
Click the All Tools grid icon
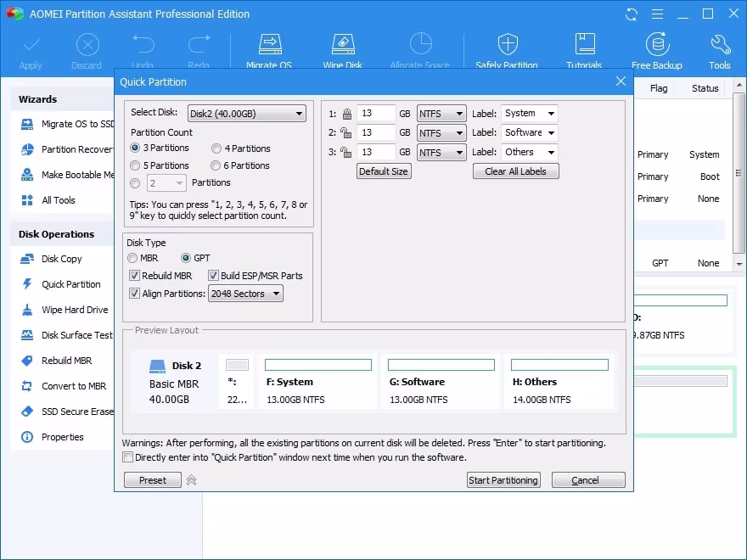pos(27,200)
